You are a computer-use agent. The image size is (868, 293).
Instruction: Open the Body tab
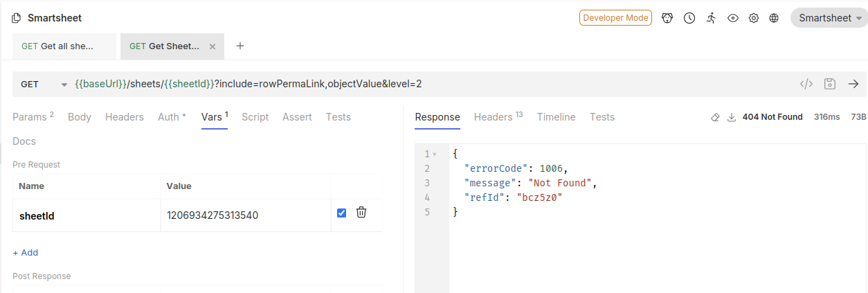(80, 117)
